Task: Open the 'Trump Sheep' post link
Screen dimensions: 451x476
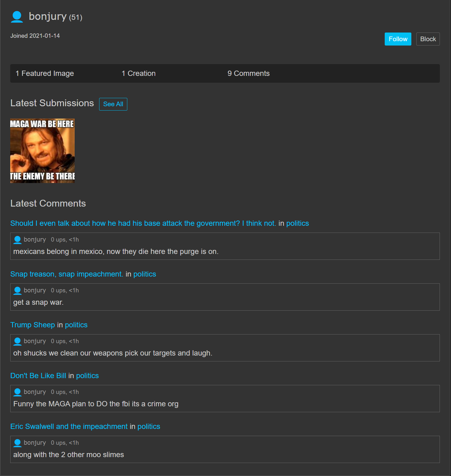Action: click(x=33, y=325)
